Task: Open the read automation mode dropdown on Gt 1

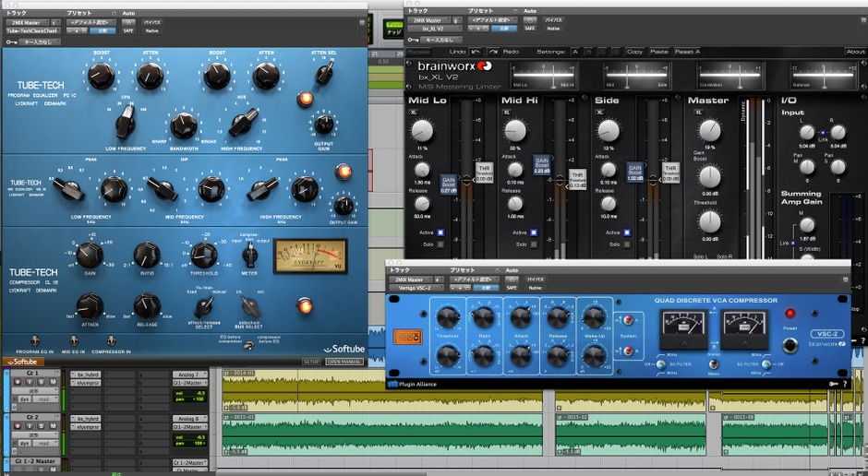Action: click(46, 399)
